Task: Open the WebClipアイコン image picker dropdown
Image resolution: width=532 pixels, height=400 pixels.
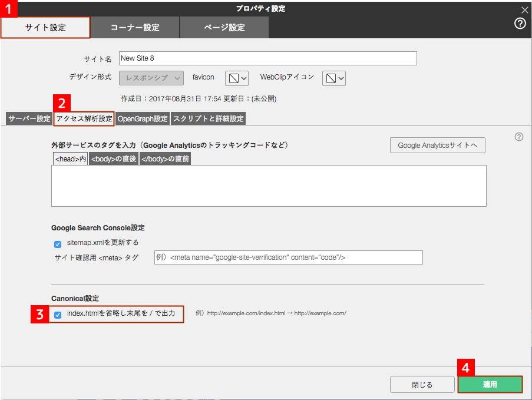Action: click(334, 78)
